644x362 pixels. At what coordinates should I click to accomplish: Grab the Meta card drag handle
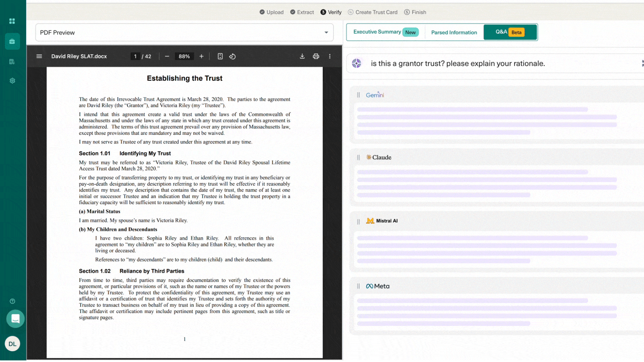(358, 286)
